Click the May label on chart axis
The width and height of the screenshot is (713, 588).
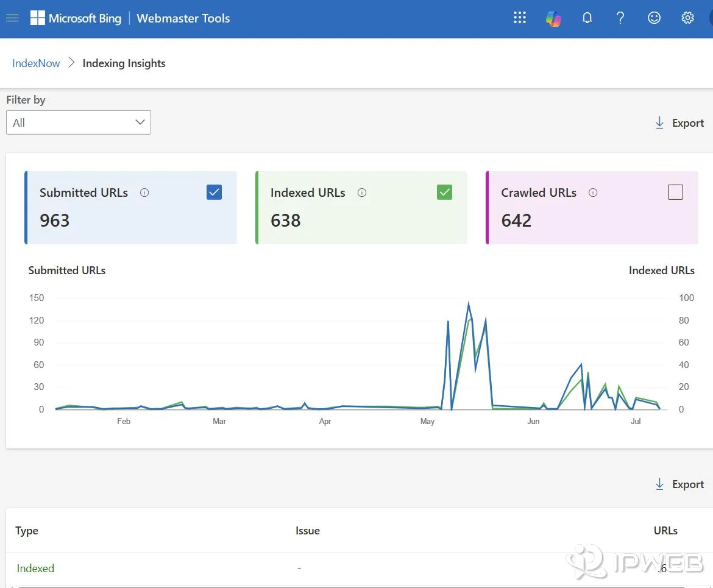[x=427, y=422]
